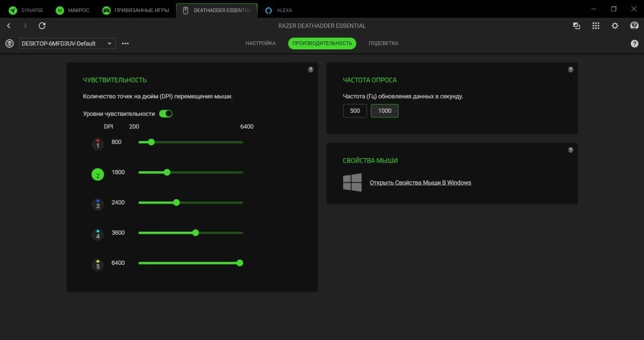Click the 2400 DPI value field
Viewport: 644px width, 340px height.
[118, 202]
